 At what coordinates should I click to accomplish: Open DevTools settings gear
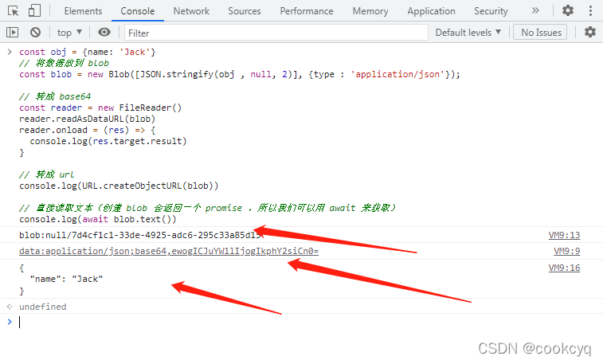point(568,11)
